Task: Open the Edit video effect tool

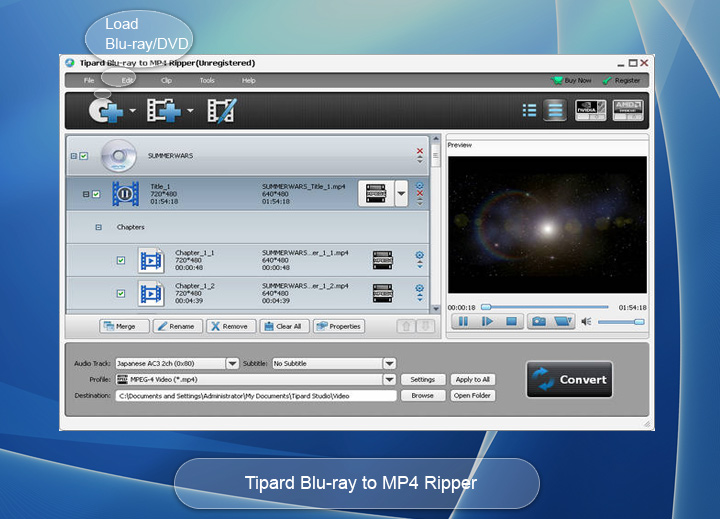Action: point(222,111)
